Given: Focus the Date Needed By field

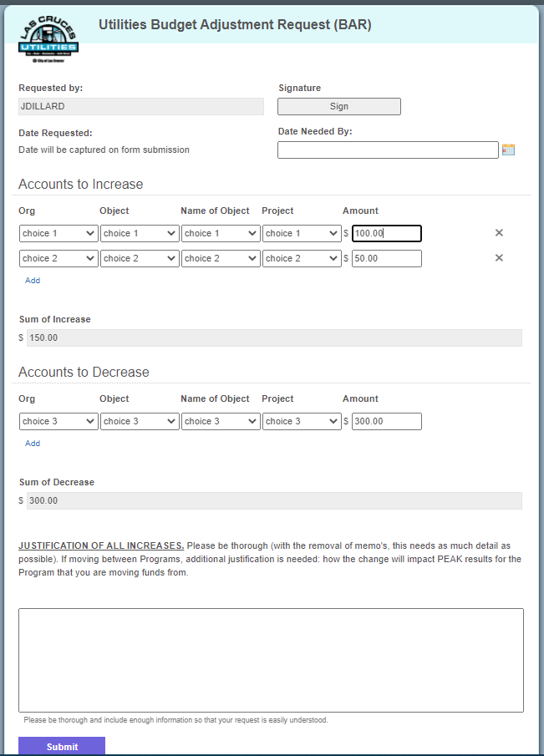Looking at the screenshot, I should tap(388, 150).
